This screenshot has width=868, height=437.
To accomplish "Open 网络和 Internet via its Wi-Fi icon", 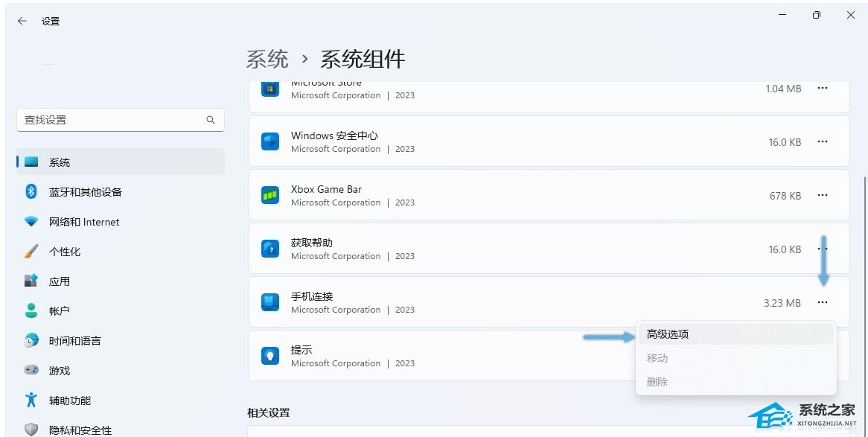I will click(x=31, y=222).
